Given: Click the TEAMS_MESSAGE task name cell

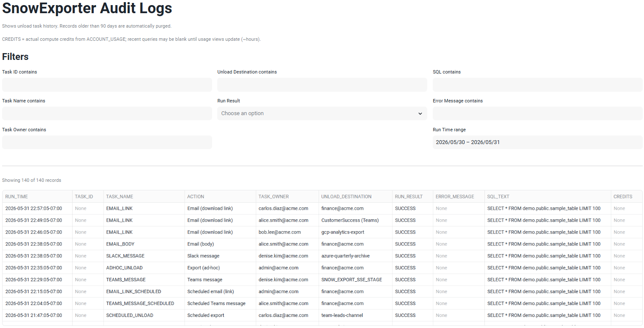Looking at the screenshot, I should click(144, 280).
